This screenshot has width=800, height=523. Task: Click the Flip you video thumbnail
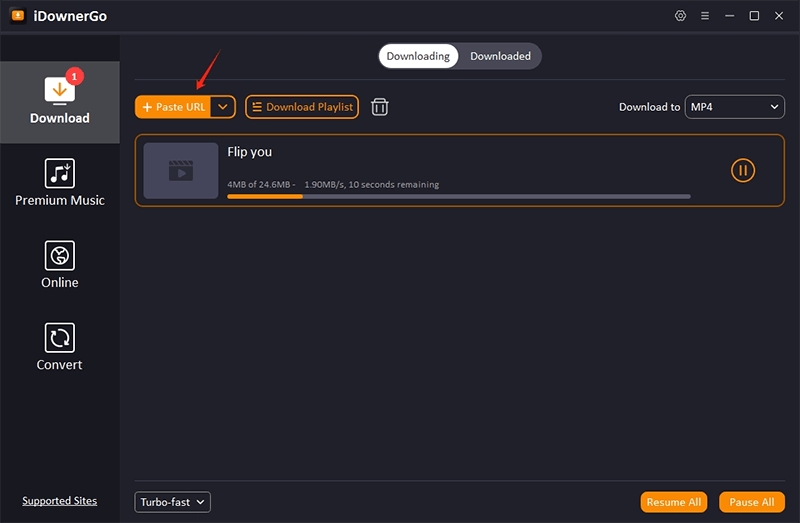point(180,170)
